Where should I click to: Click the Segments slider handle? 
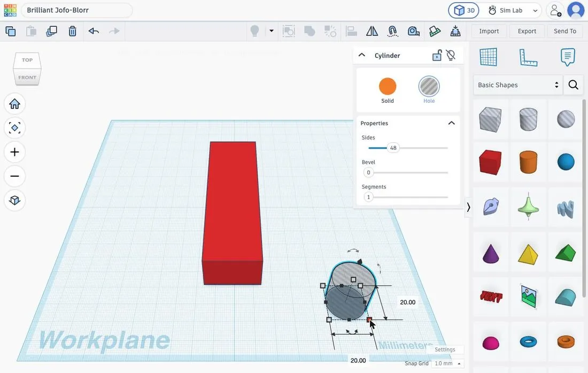coord(368,197)
